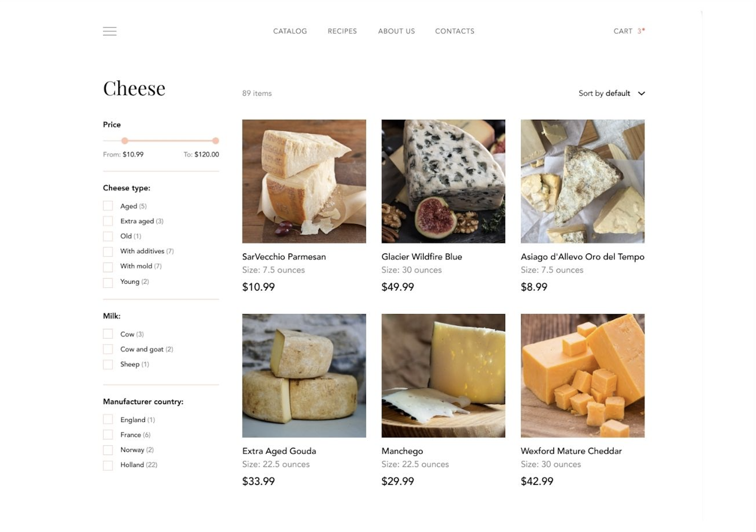Visit the About Us page
The width and height of the screenshot is (756, 532).
(396, 31)
